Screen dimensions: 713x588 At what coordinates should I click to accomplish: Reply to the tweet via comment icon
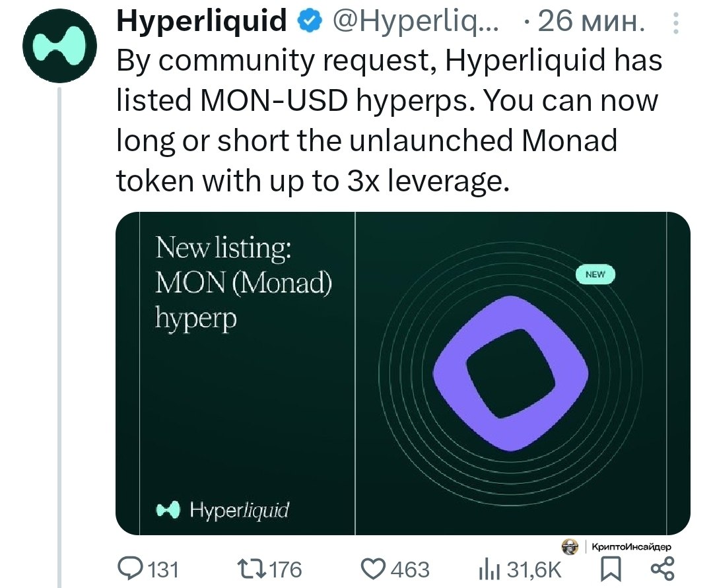tap(129, 568)
